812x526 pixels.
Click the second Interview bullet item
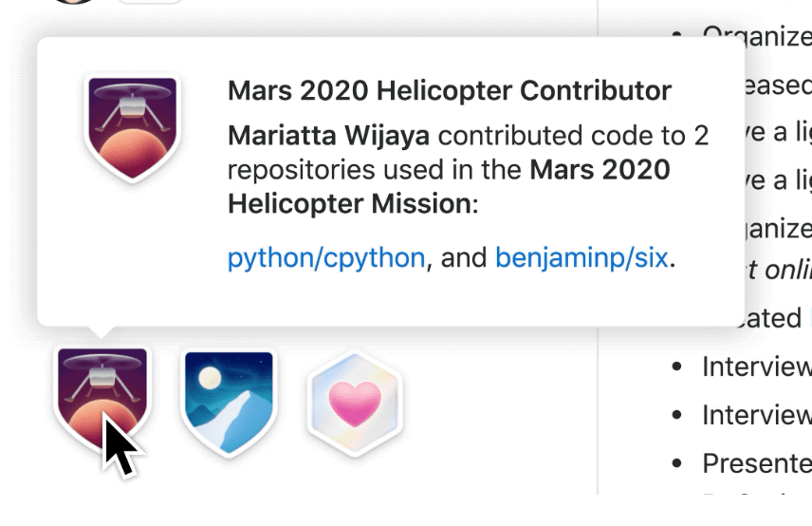pos(756,415)
